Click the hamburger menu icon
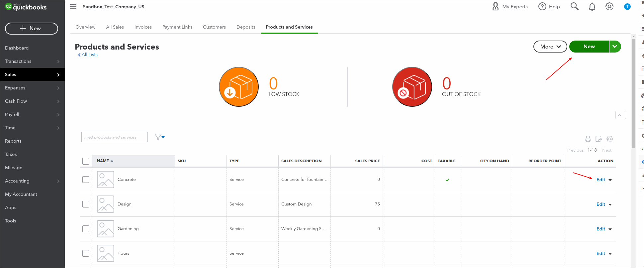644x268 pixels. (73, 6)
